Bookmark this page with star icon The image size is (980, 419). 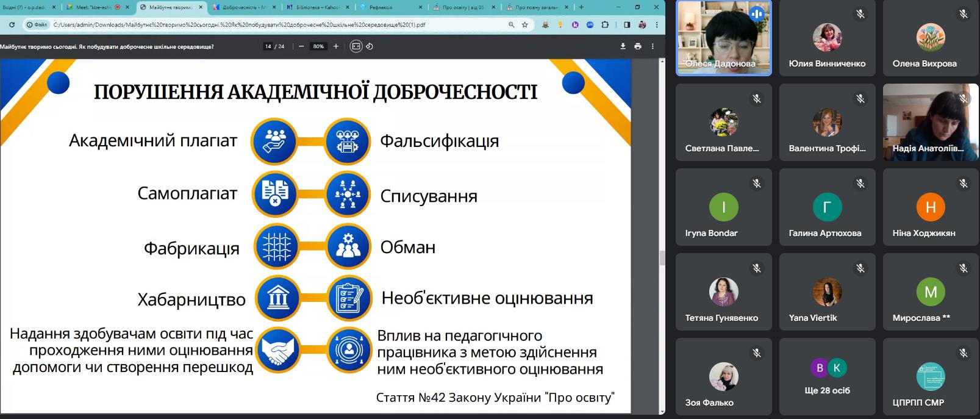point(525,25)
